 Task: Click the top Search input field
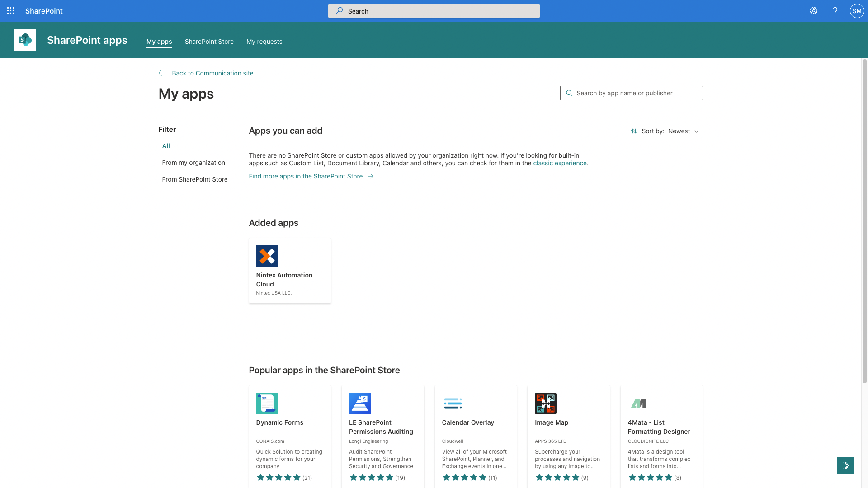[434, 11]
